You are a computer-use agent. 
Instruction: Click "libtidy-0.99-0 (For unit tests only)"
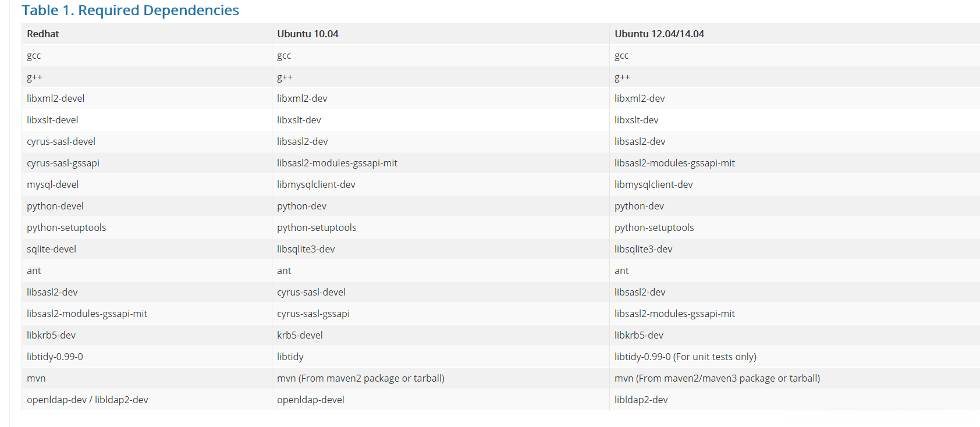[x=685, y=357]
